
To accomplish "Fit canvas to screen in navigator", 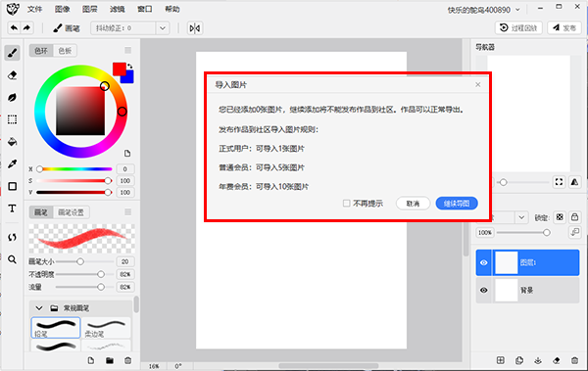I will click(559, 182).
